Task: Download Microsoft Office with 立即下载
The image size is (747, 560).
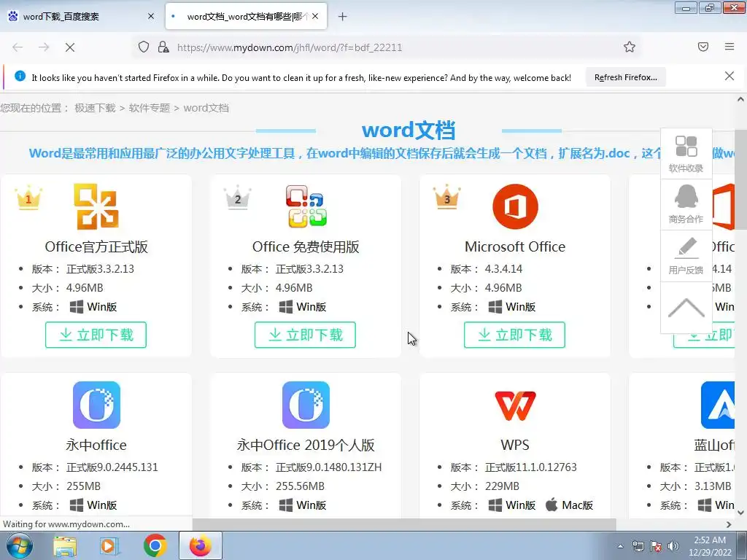Action: tap(514, 335)
